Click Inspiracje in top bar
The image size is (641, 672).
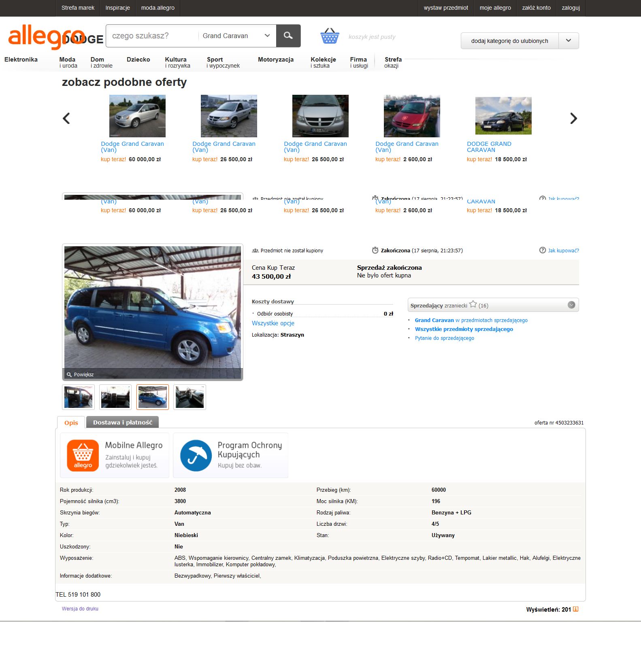(x=118, y=8)
